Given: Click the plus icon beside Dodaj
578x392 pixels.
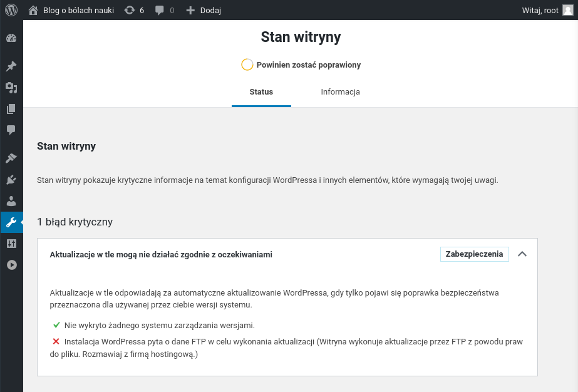Looking at the screenshot, I should pos(190,10).
